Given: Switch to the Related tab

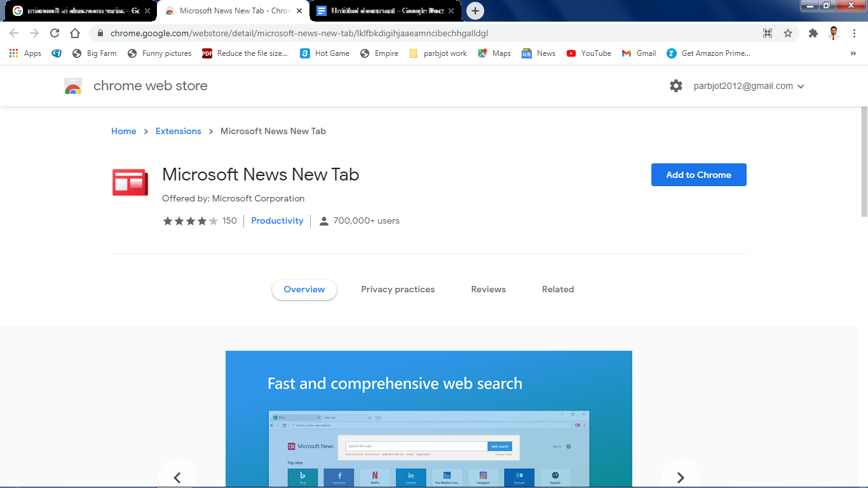Looking at the screenshot, I should tap(558, 289).
